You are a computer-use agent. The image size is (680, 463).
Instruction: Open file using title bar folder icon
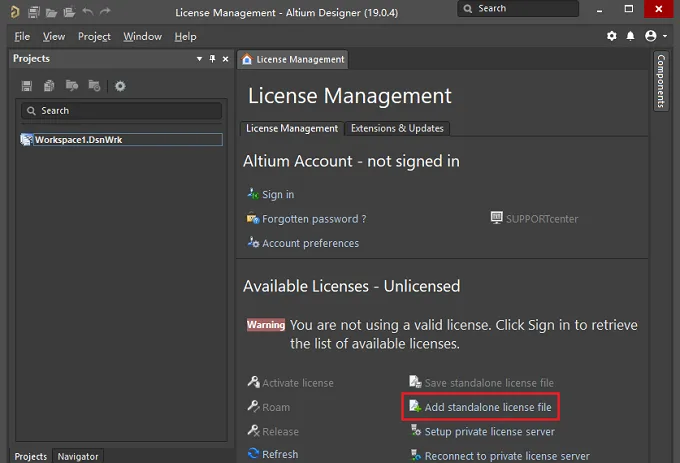pos(52,13)
